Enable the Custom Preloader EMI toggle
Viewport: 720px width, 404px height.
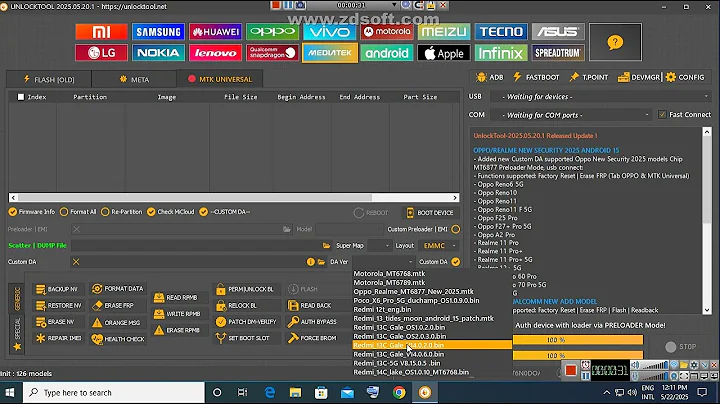(x=456, y=229)
